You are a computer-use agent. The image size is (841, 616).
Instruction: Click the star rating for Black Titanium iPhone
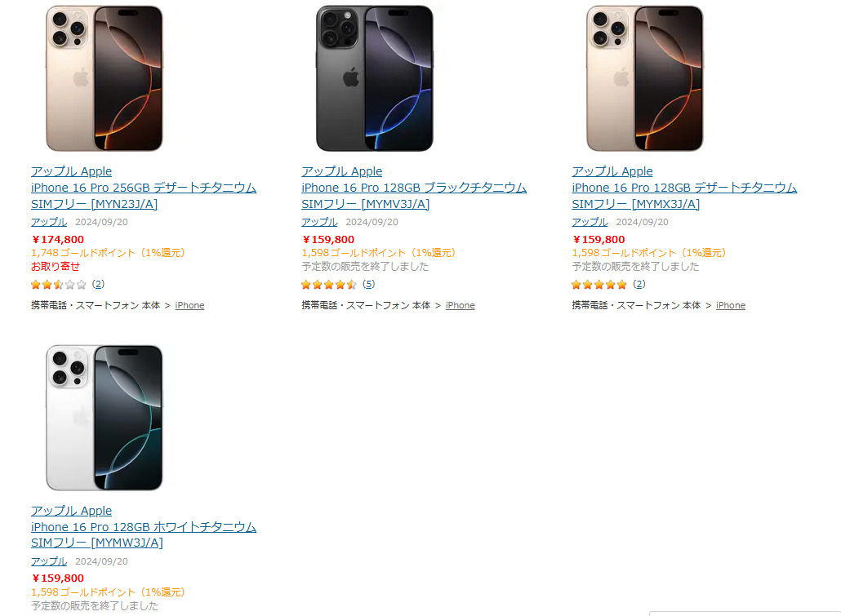click(x=328, y=285)
